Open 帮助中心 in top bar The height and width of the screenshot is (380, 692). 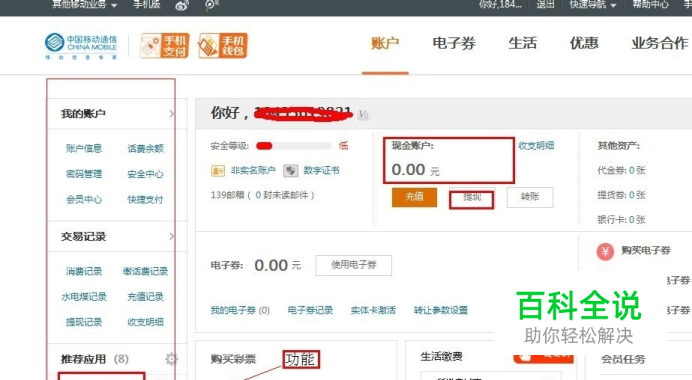tap(651, 5)
